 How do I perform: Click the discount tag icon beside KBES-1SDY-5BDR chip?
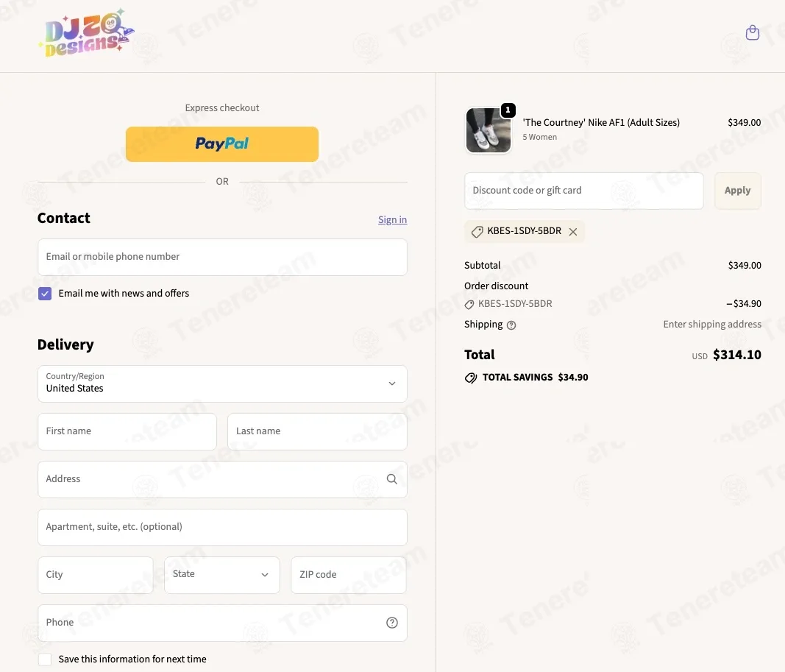(477, 231)
